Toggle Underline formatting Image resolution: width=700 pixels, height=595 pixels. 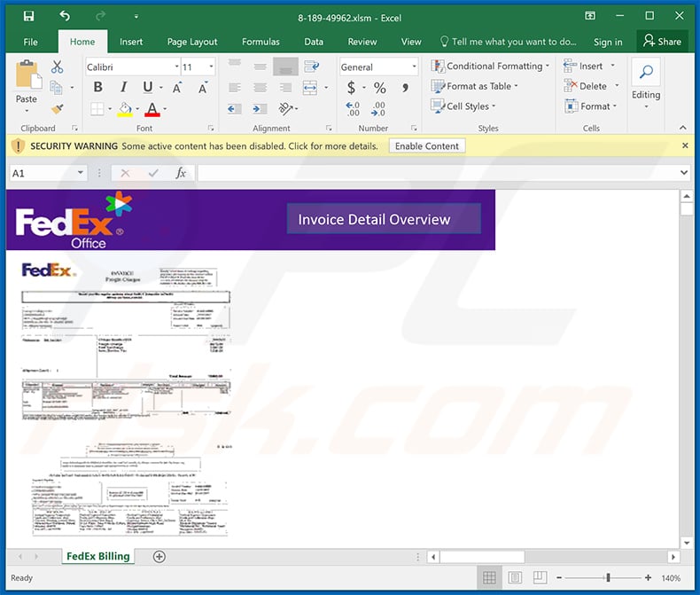pyautogui.click(x=148, y=87)
